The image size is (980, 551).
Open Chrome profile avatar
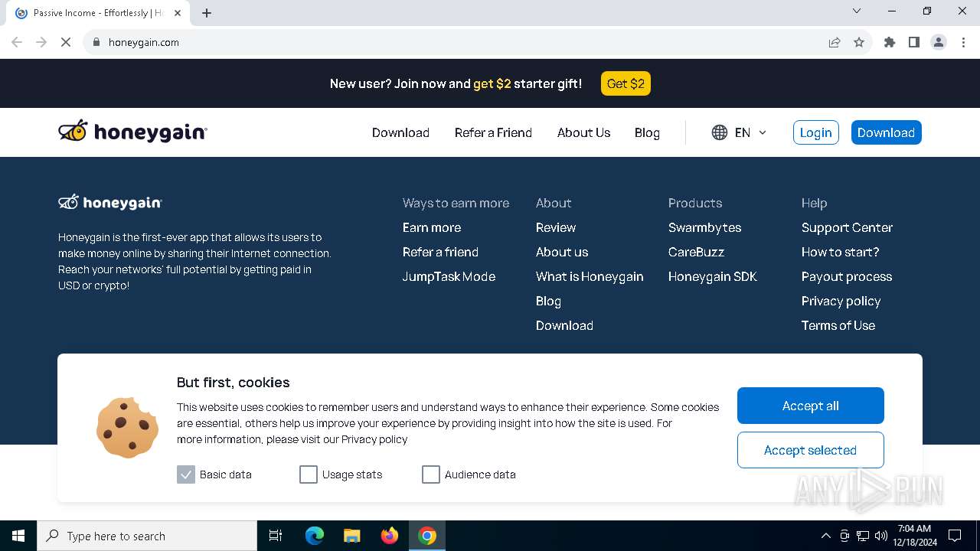click(x=939, y=42)
